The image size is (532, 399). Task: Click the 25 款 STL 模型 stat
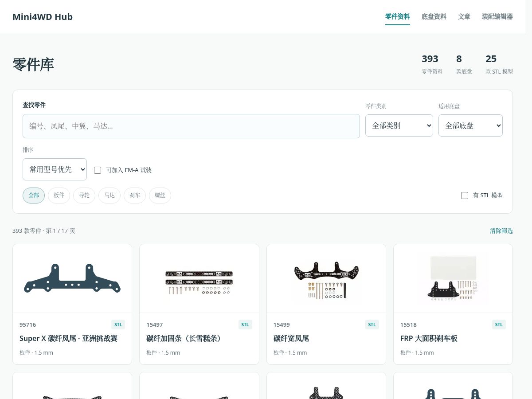coord(499,64)
